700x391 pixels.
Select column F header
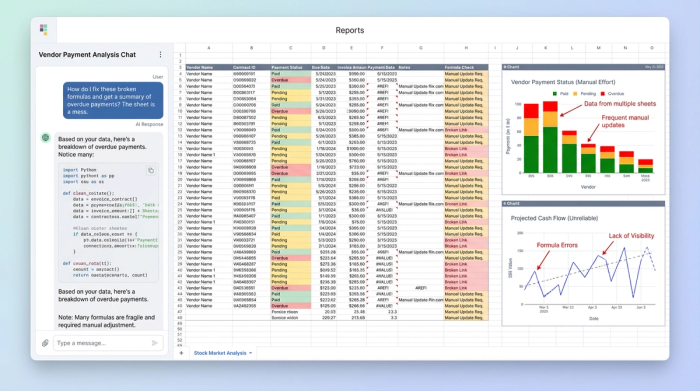point(382,48)
